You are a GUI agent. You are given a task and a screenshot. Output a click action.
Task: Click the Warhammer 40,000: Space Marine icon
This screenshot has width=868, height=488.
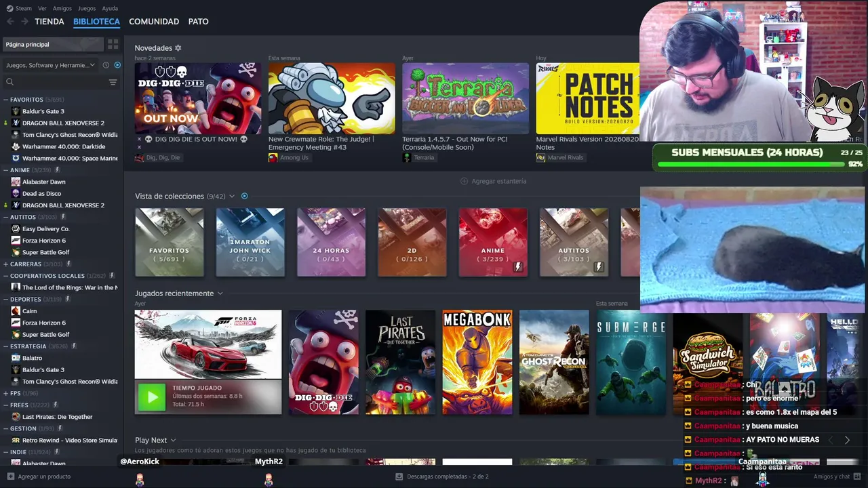(x=16, y=158)
